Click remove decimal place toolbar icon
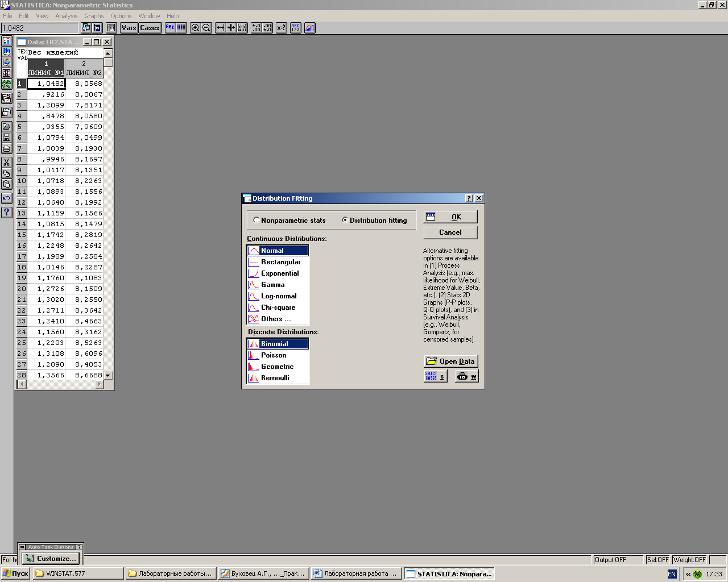Screen dimensions: 728x582 pyautogui.click(x=267, y=28)
